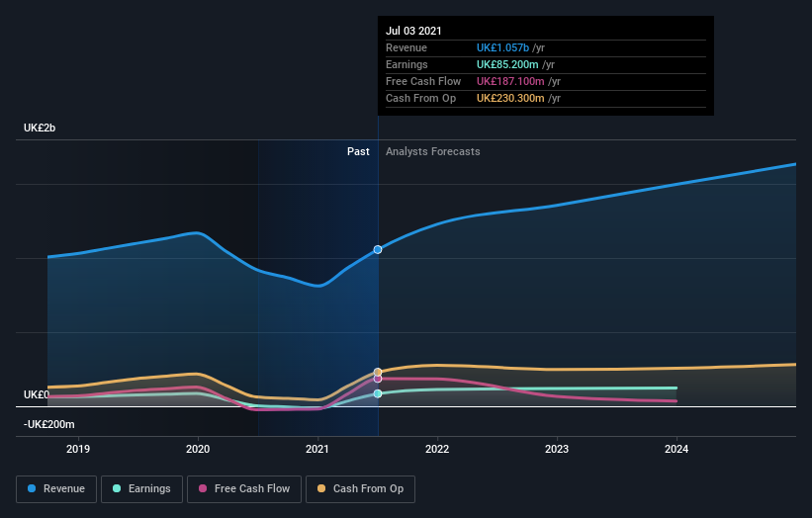
Task: Select the pink Free Cash Flow data point
Action: (378, 379)
